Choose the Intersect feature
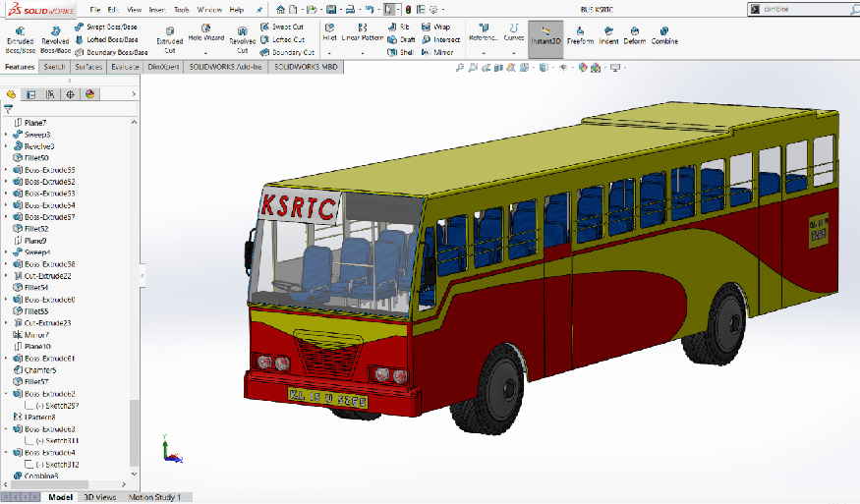Screen dimensions: 860x504 tap(440, 39)
